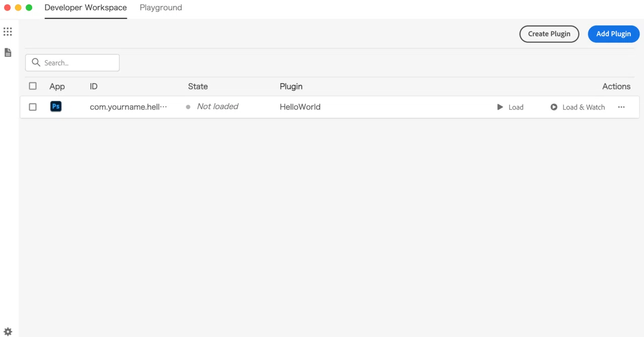Viewport: 644px width, 337px height.
Task: Check the HelloWorld plugin row checkbox
Action: click(33, 107)
